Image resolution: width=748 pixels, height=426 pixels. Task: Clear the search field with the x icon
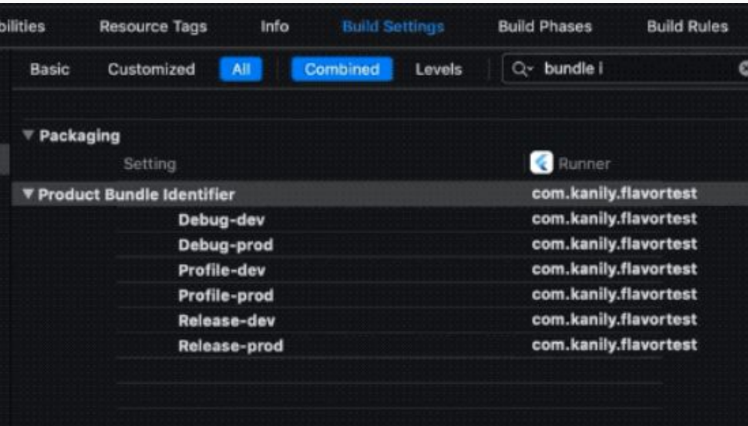pyautogui.click(x=743, y=70)
